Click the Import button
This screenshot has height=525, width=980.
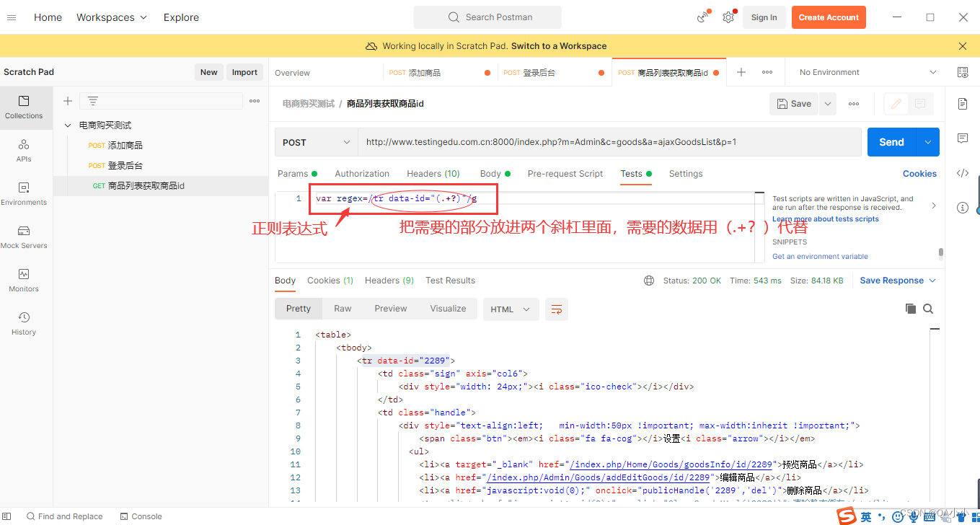pos(244,72)
